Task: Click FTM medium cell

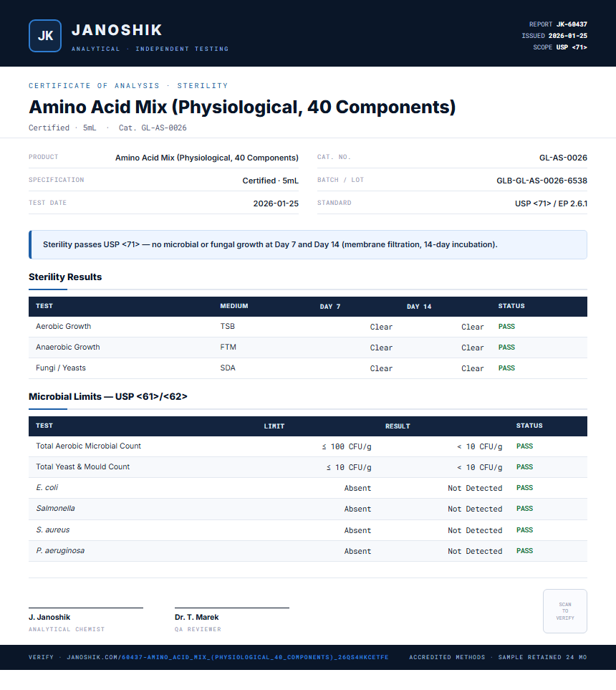Action: tap(228, 347)
